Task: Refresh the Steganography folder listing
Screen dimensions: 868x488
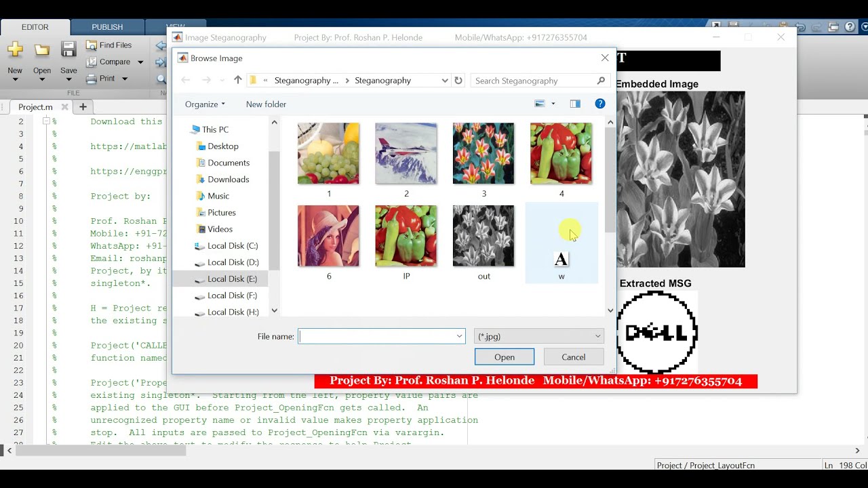Action: tap(458, 80)
